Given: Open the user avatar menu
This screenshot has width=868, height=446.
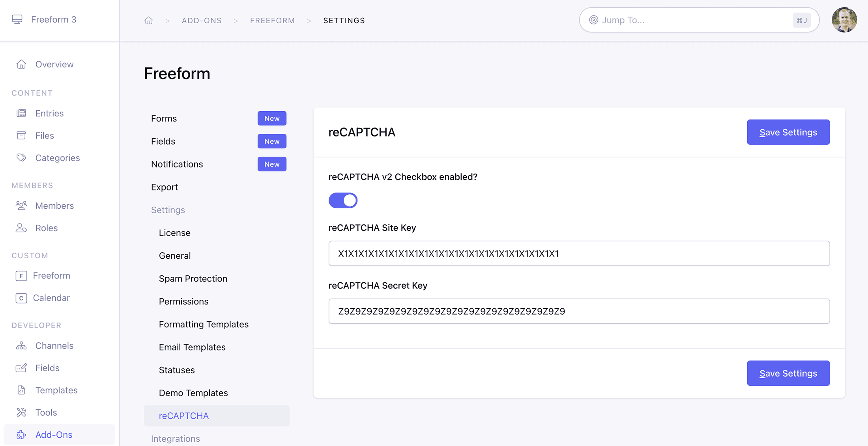Looking at the screenshot, I should tap(844, 20).
